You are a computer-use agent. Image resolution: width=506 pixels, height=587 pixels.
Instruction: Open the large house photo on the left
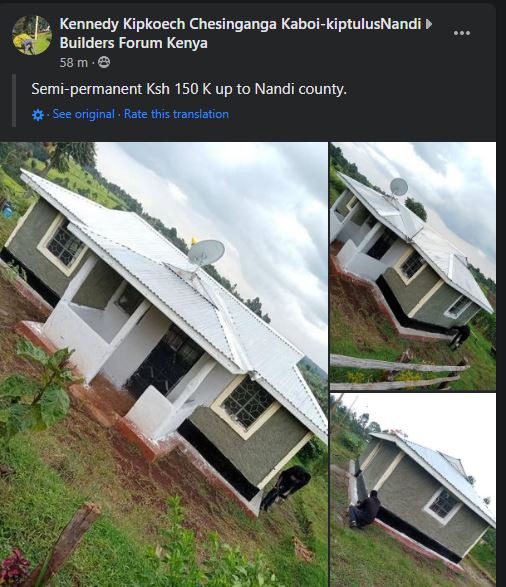pos(164,364)
